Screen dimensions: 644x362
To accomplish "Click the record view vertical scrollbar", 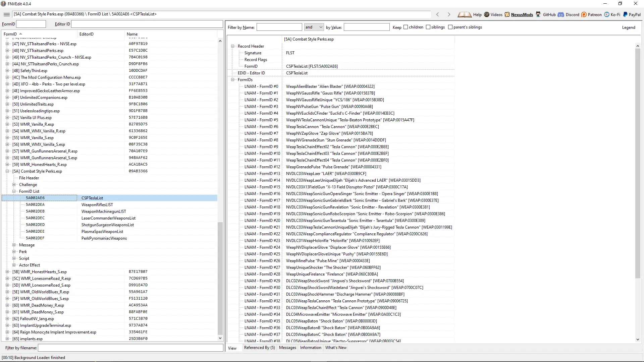I will [638, 164].
